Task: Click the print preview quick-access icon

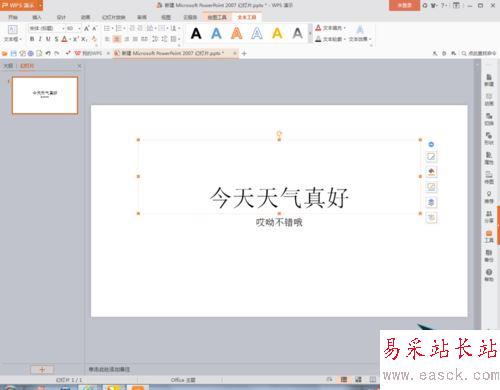Action: coord(39,53)
